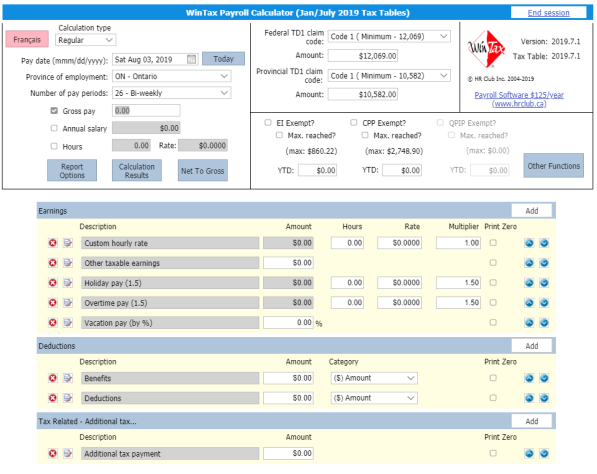Open Other Functions
This screenshot has height=474, width=597.
[554, 166]
